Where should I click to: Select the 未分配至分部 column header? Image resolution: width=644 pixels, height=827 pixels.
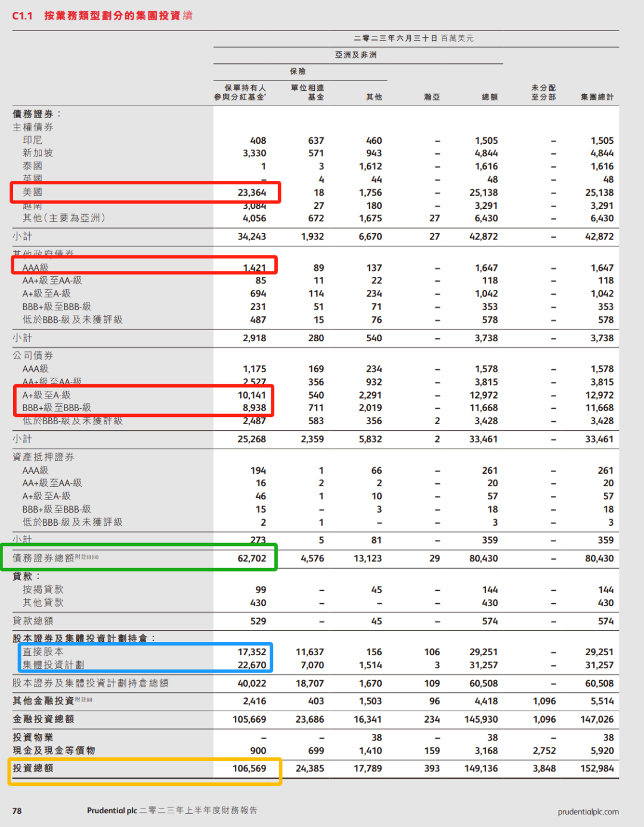coord(543,92)
